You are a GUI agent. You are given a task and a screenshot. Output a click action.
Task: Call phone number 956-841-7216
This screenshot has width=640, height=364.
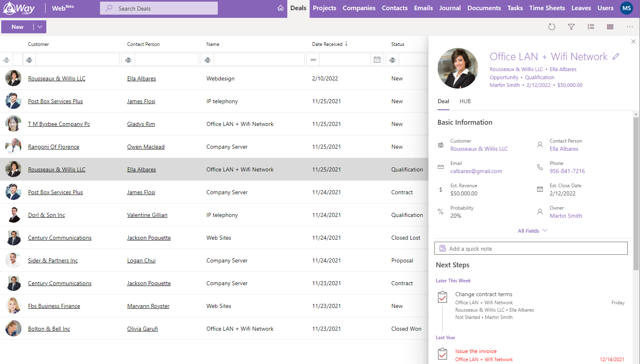tap(567, 171)
